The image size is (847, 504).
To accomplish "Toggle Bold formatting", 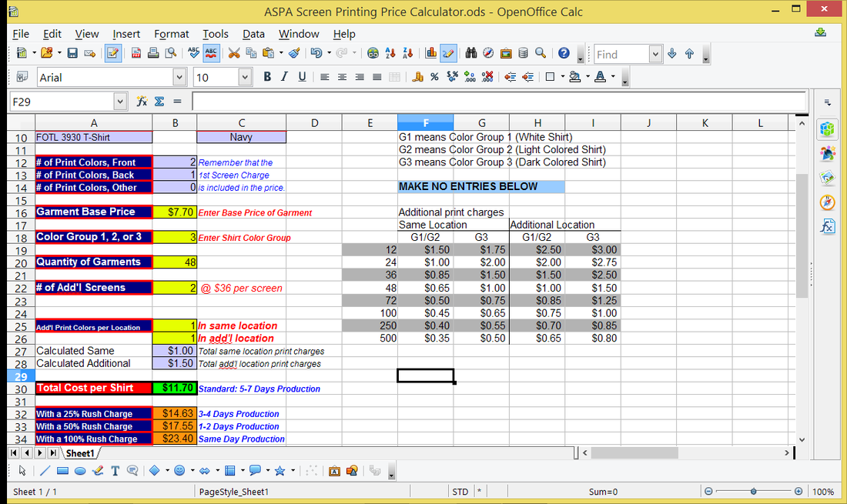I will point(267,77).
